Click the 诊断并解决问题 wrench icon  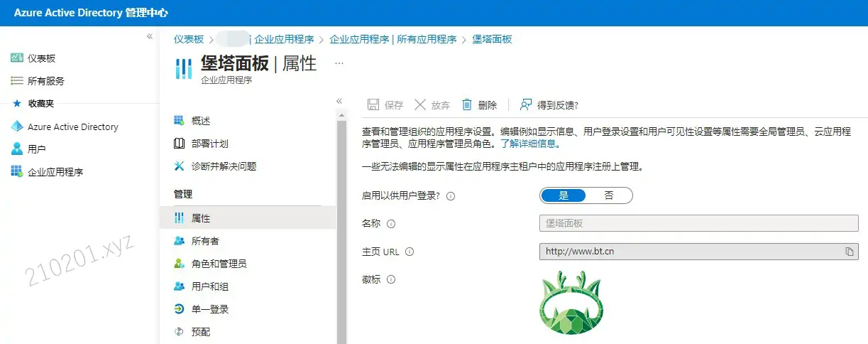coord(179,166)
